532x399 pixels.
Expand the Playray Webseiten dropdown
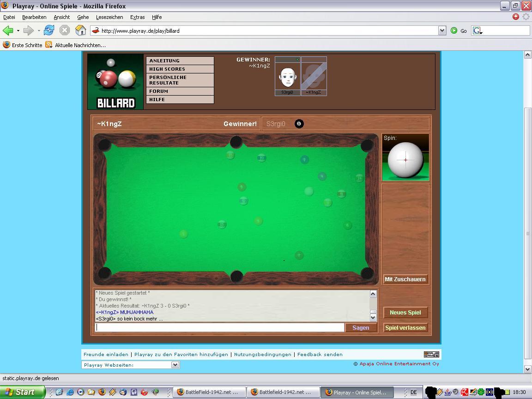175,365
